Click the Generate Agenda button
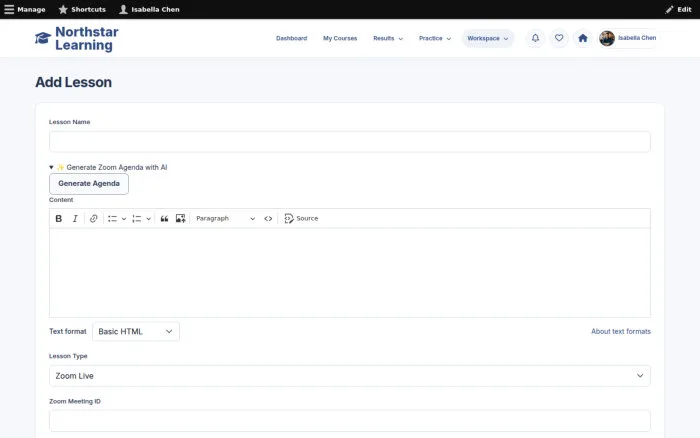Viewport: 700px width, 438px height. click(89, 184)
